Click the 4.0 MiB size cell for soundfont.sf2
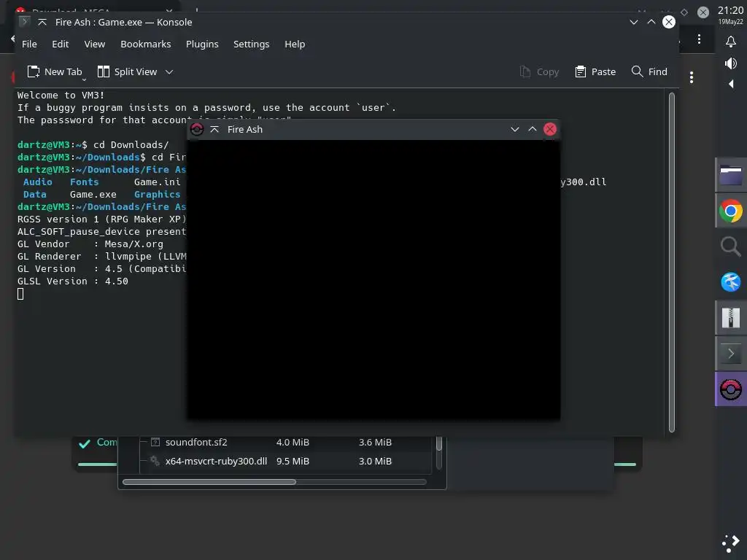747x560 pixels. click(293, 443)
